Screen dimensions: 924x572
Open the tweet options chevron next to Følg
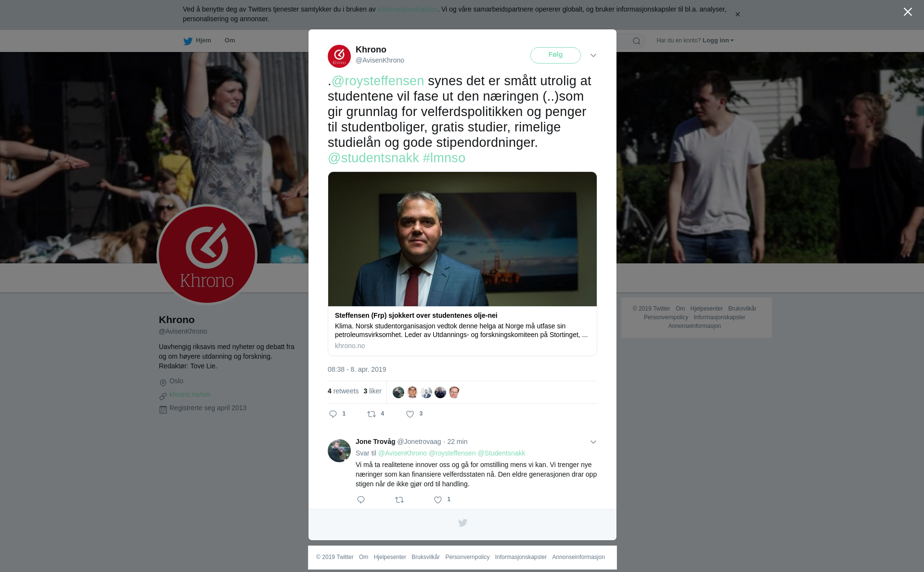(x=593, y=55)
